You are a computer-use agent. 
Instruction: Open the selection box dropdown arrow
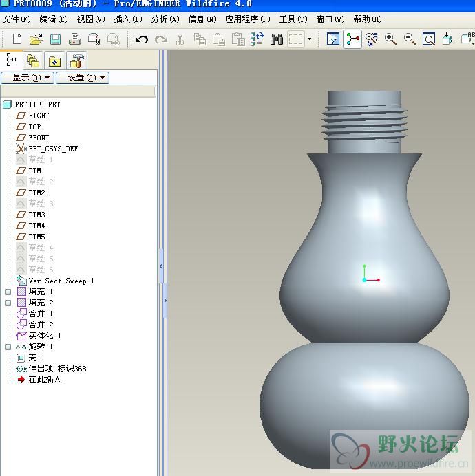click(309, 39)
